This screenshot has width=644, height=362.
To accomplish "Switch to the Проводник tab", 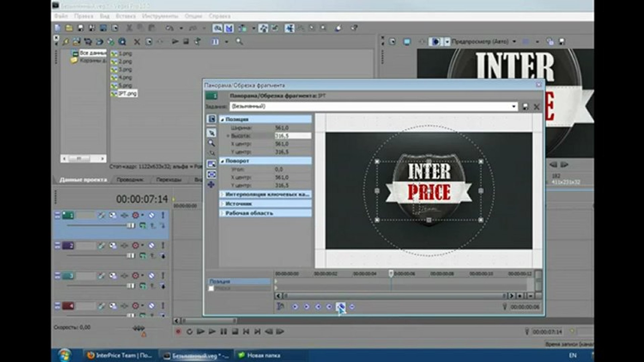I will (x=130, y=180).
